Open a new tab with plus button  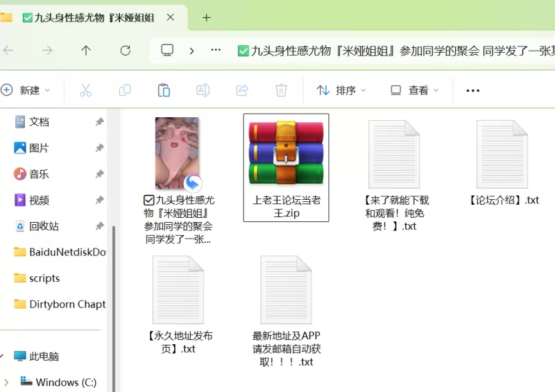tap(206, 17)
